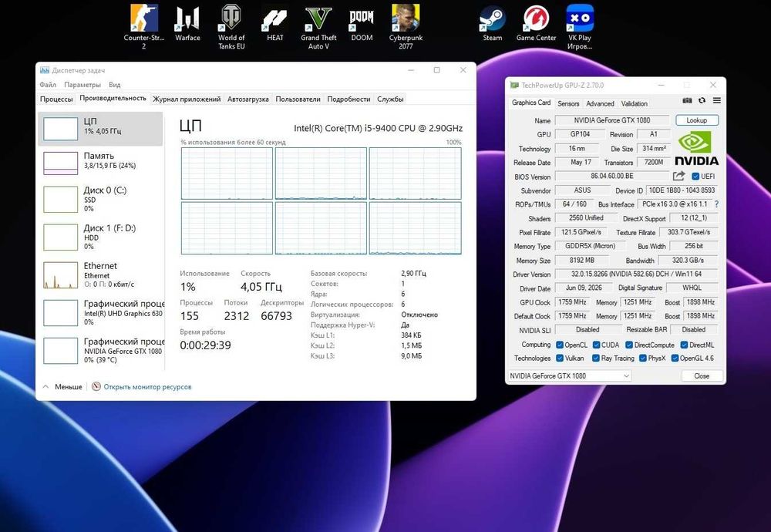Click the Bus Interface question mark help
This screenshot has height=532, width=771.
(716, 204)
